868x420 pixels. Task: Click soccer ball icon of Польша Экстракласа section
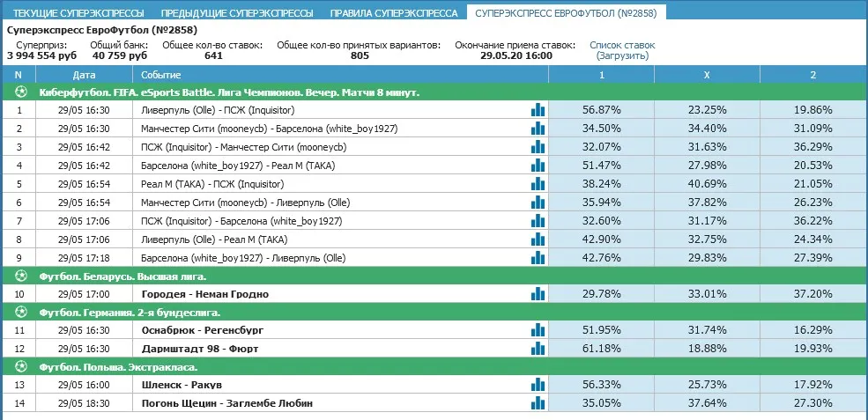coord(20,367)
